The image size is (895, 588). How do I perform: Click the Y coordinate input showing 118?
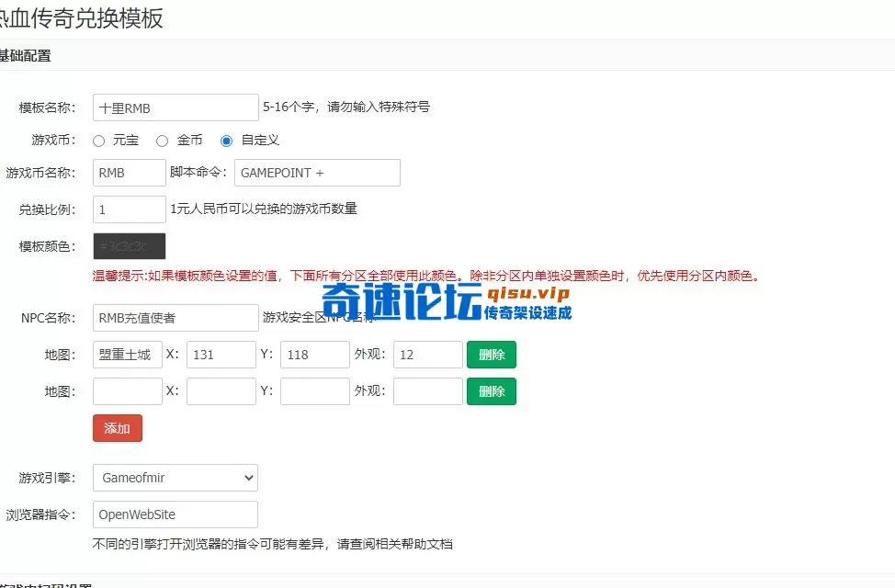coord(314,355)
